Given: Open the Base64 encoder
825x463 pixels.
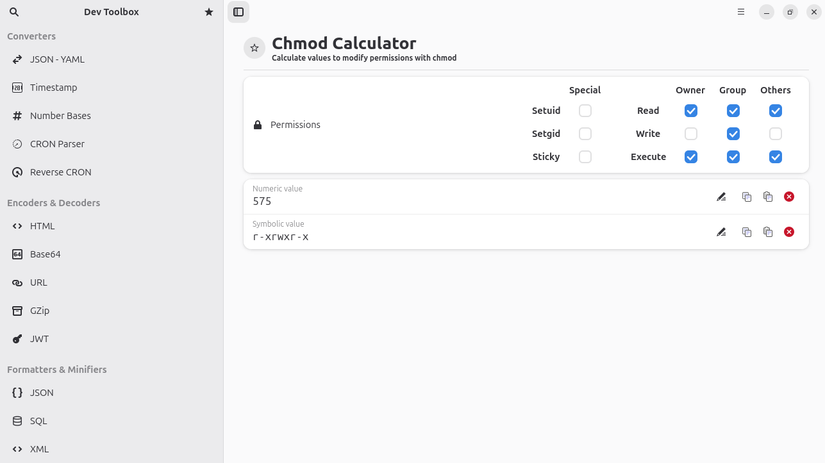Looking at the screenshot, I should pyautogui.click(x=112, y=254).
